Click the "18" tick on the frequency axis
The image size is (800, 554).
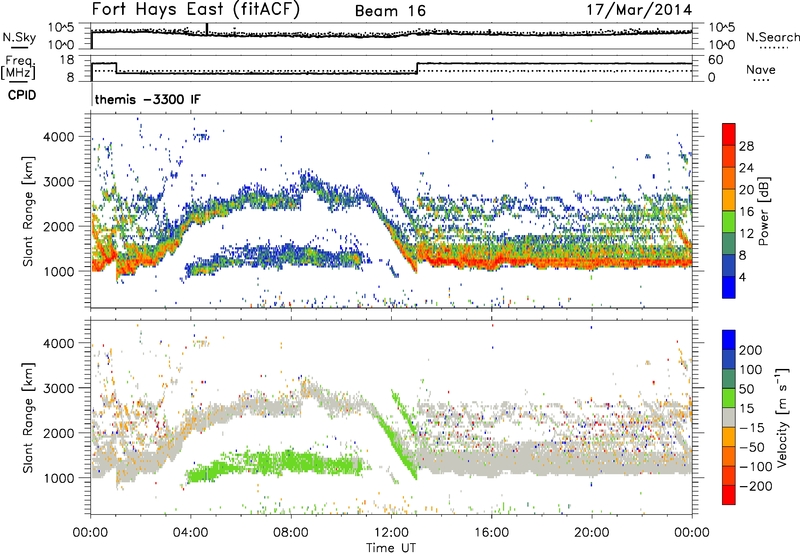tap(66, 60)
